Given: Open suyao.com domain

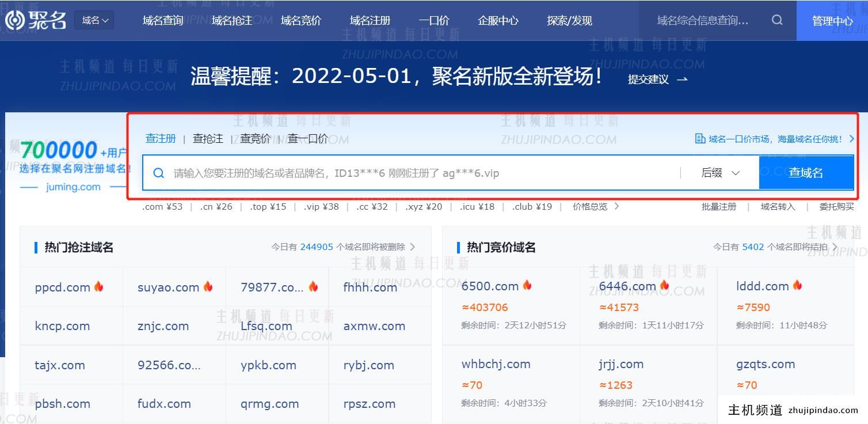Looking at the screenshot, I should coord(168,287).
